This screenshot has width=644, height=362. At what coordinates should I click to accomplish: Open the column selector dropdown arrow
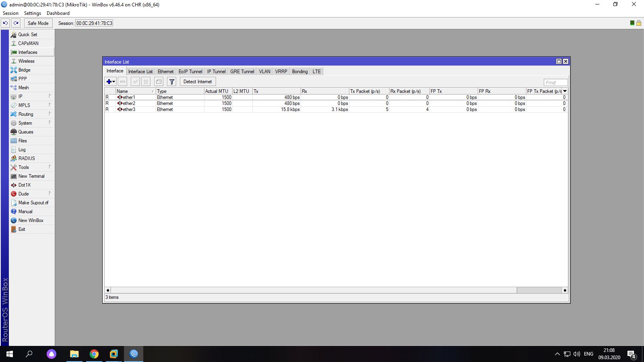pyautogui.click(x=565, y=91)
